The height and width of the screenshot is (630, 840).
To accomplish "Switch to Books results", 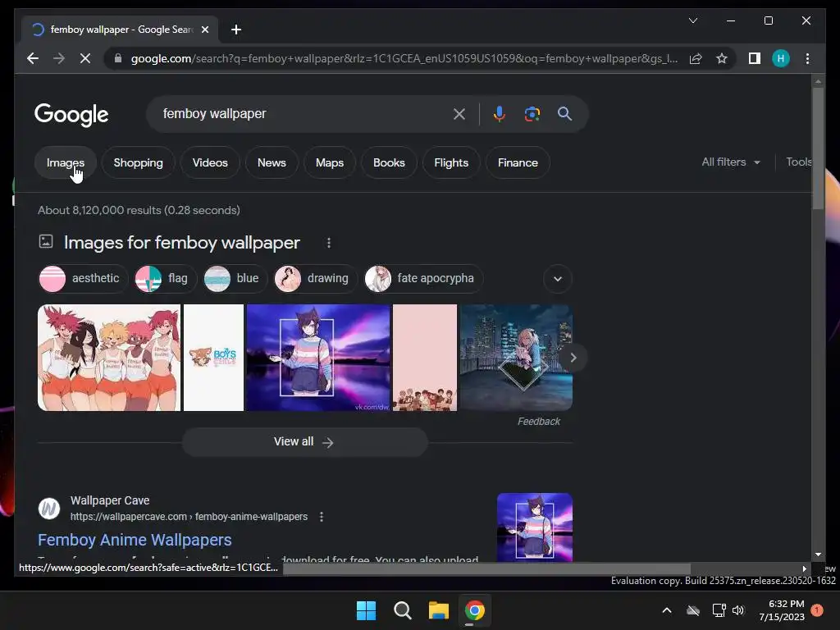I will 389,163.
